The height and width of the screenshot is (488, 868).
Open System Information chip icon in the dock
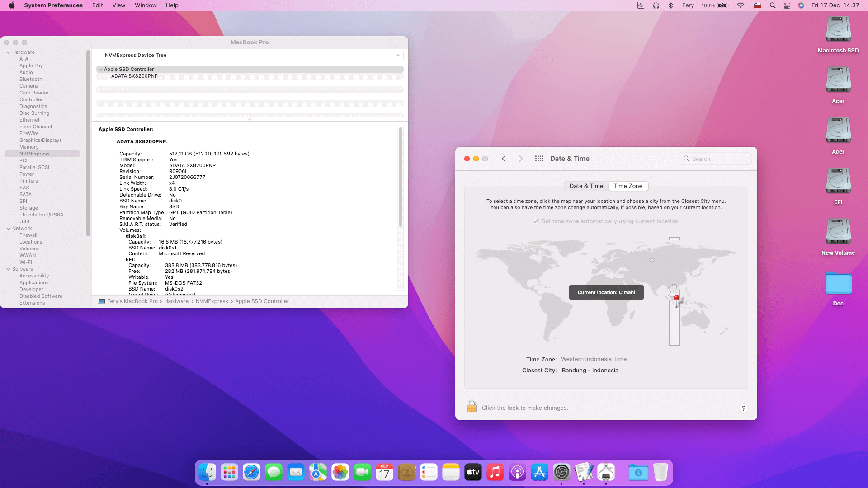606,473
